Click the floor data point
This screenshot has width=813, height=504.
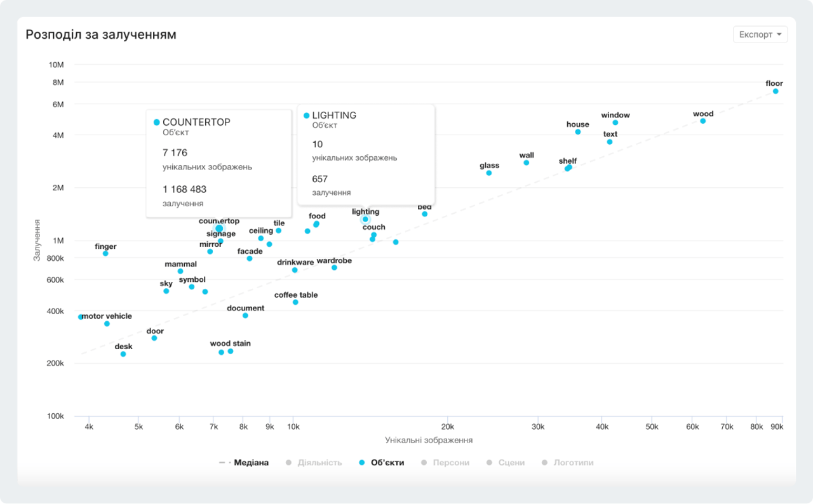(776, 91)
